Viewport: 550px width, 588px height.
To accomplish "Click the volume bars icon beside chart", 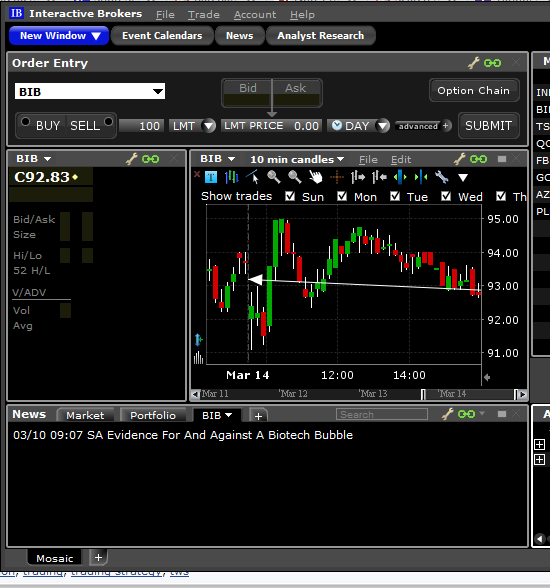I will click(x=198, y=357).
